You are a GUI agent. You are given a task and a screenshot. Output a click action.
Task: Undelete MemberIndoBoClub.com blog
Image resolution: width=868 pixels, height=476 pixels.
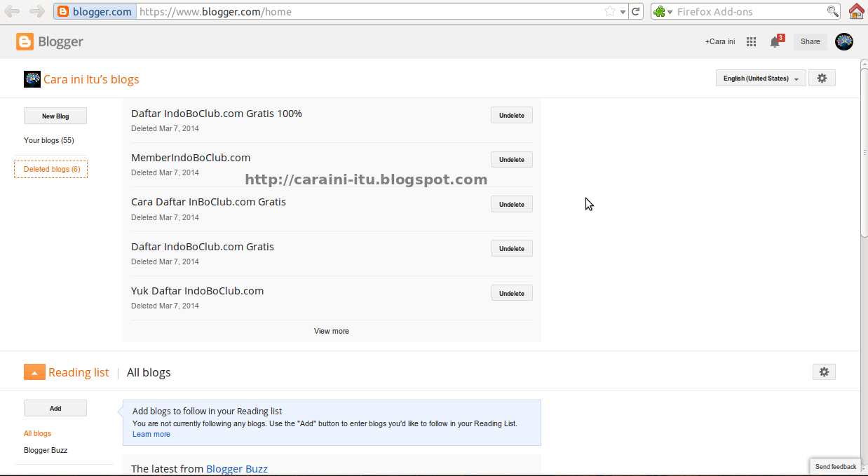tap(512, 160)
